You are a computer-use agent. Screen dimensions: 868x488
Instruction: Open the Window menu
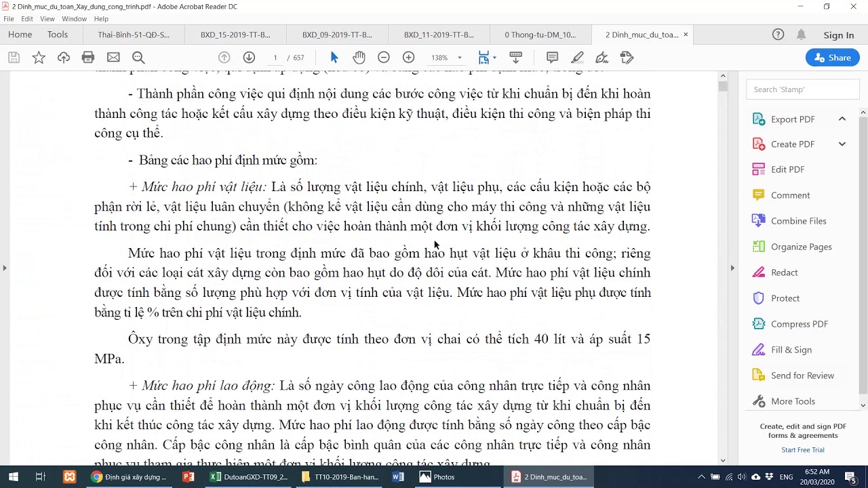(75, 19)
